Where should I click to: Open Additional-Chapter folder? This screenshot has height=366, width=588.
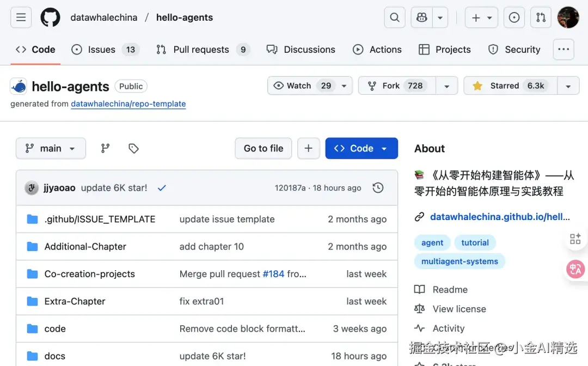pyautogui.click(x=85, y=246)
